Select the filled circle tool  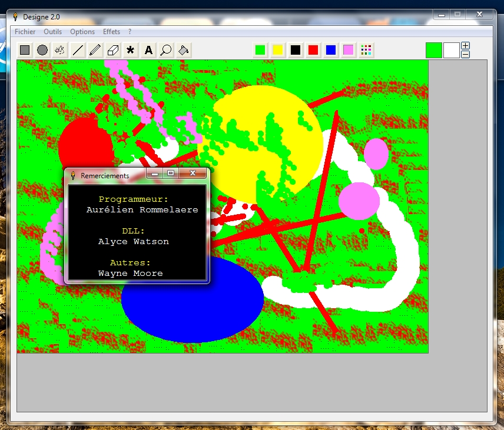[42, 50]
